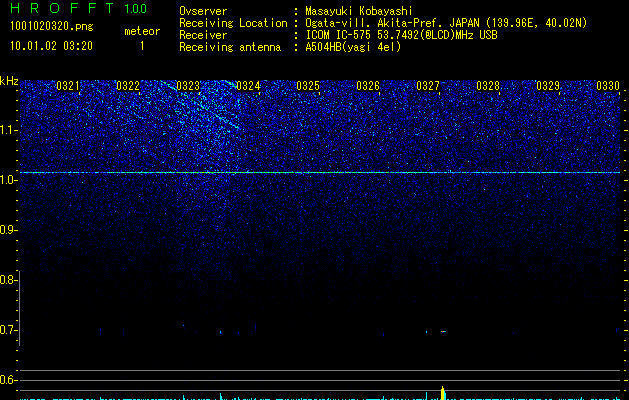Click the 1.0 kHz axis label
Screen dimensions: 629x400
point(8,180)
